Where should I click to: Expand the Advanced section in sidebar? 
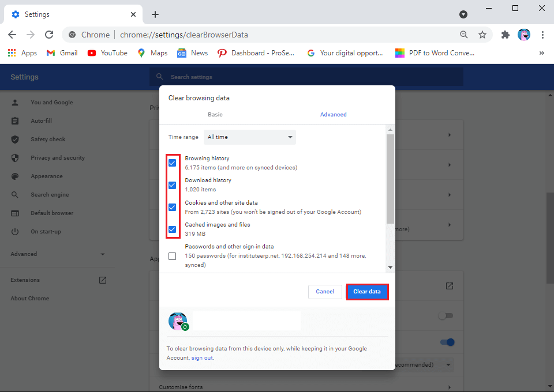click(58, 254)
